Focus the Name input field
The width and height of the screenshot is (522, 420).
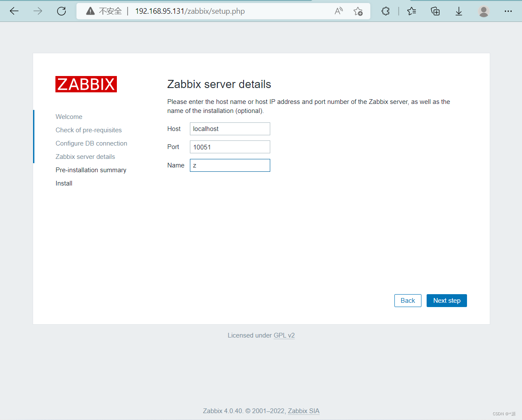coord(230,165)
